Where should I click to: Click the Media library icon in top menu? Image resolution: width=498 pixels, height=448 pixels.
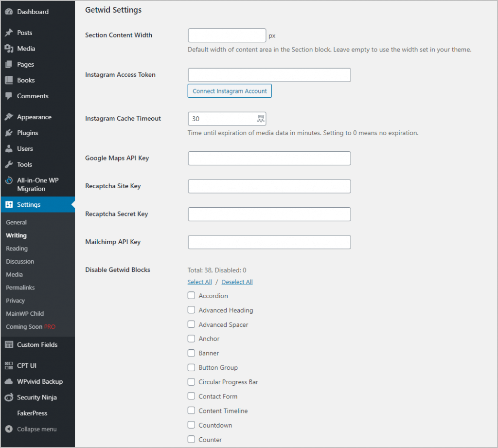(x=9, y=49)
